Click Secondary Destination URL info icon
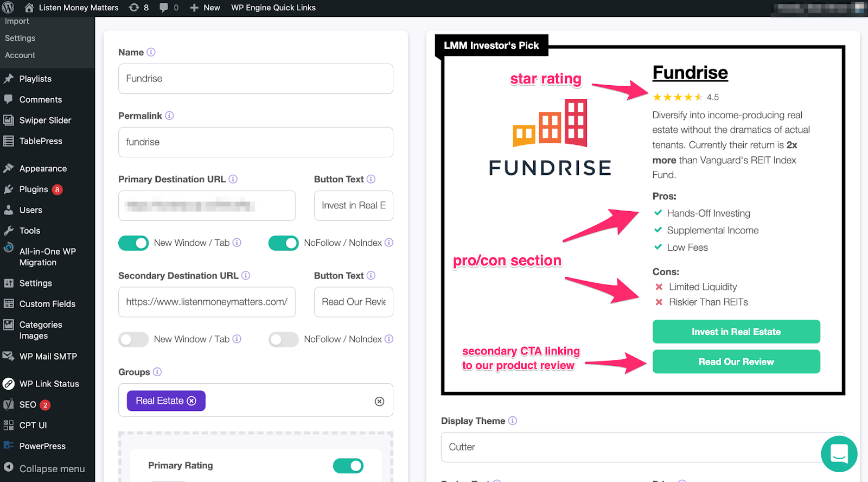868x482 pixels. (x=246, y=275)
